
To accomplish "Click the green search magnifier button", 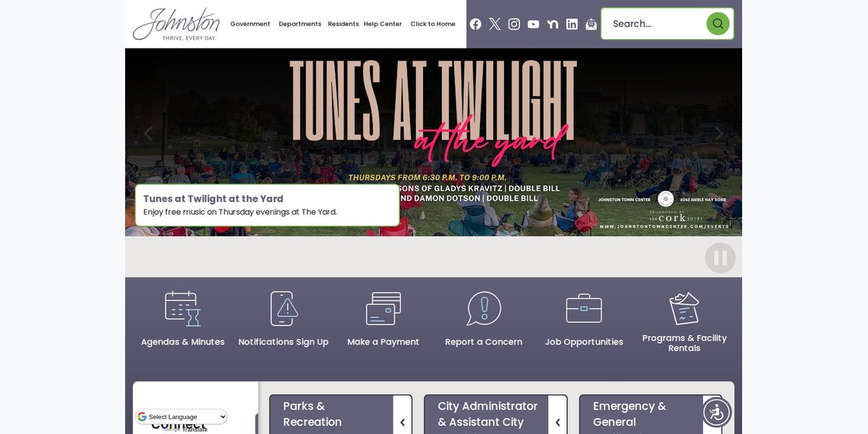I will coord(718,24).
